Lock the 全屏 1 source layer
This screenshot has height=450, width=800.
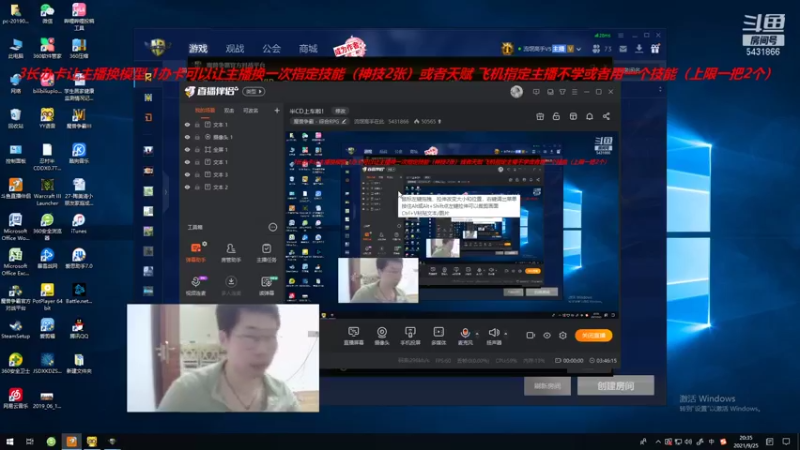click(x=197, y=149)
